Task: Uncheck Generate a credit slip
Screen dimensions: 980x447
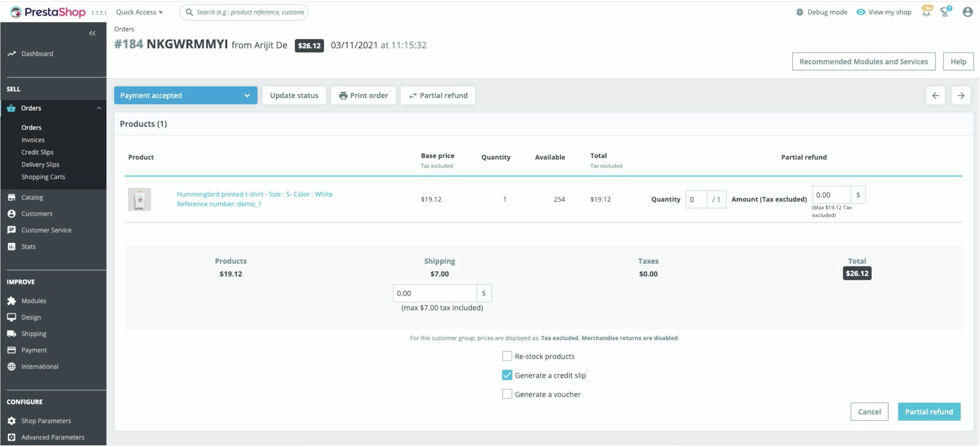Action: pos(507,375)
